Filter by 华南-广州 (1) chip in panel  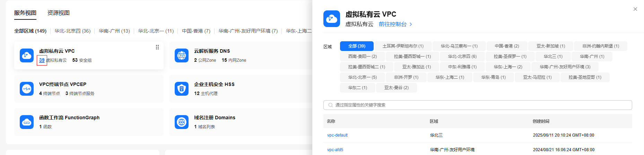click(x=592, y=57)
